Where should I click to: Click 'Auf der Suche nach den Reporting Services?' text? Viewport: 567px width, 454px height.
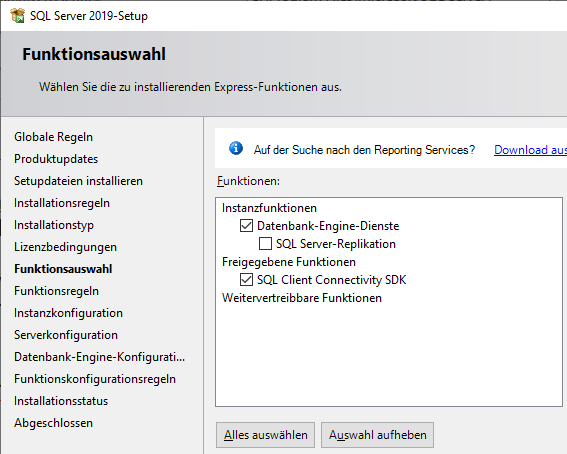click(x=364, y=150)
